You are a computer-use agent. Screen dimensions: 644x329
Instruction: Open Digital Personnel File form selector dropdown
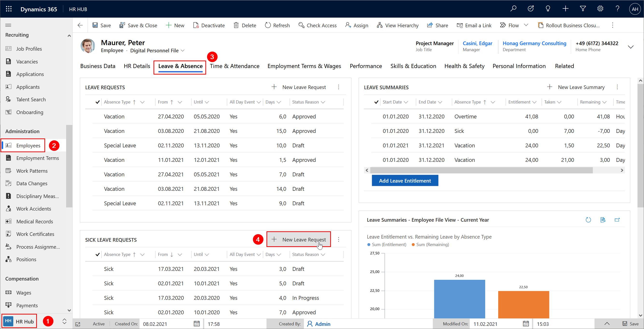[x=183, y=50]
